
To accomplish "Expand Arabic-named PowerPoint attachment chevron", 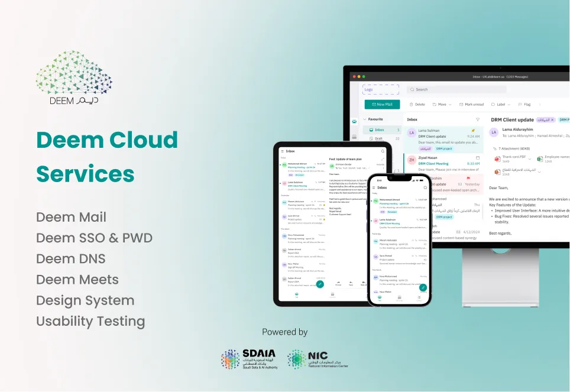I will tap(539, 171).
